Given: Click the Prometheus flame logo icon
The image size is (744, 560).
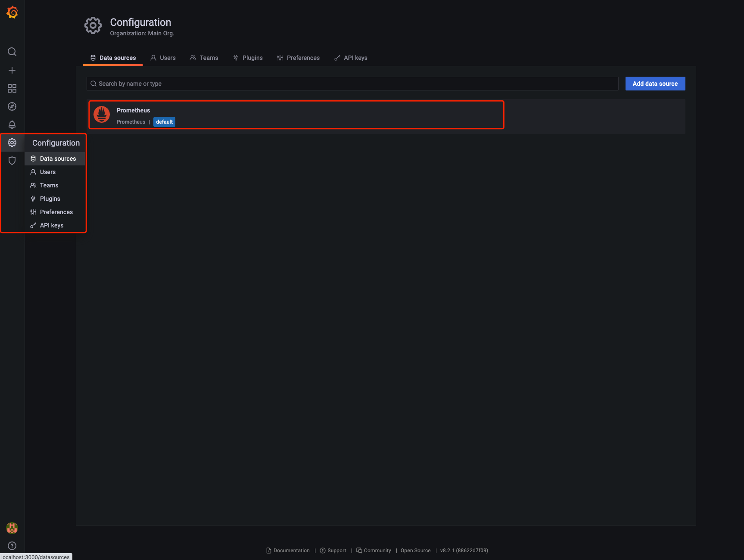Looking at the screenshot, I should coord(102,115).
